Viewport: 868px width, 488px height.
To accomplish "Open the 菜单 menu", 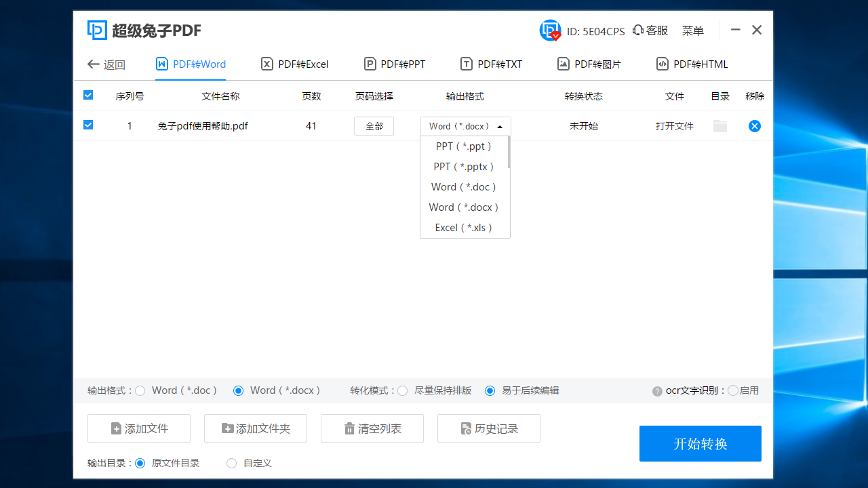I will point(692,30).
